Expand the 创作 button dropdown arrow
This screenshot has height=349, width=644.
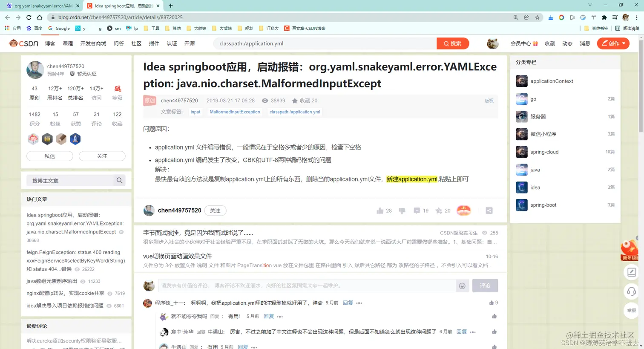tap(623, 43)
